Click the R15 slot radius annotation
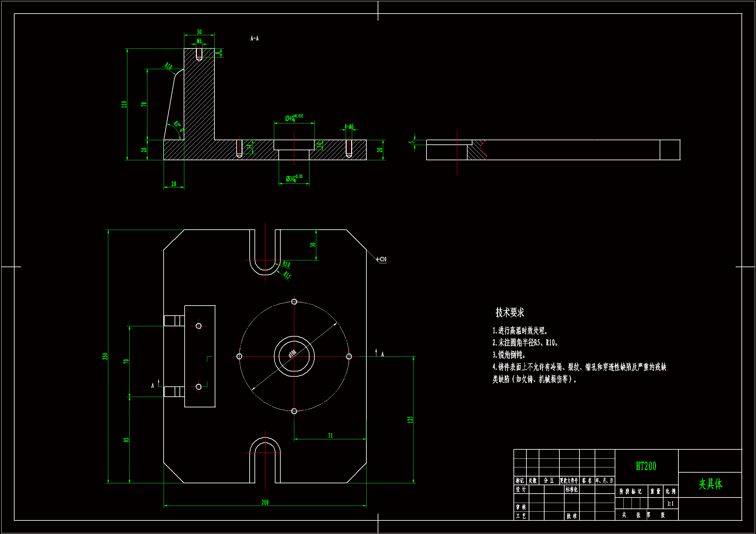 coord(287,275)
